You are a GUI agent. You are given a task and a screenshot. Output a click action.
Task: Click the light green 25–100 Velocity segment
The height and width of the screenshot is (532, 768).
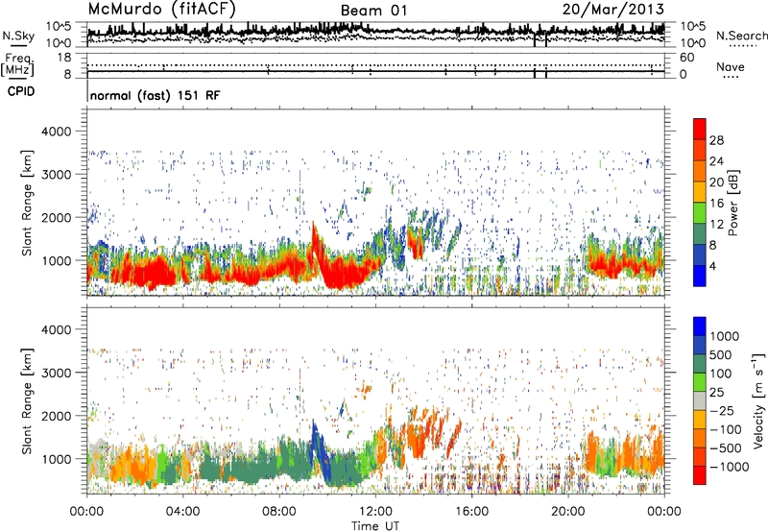pos(700,382)
